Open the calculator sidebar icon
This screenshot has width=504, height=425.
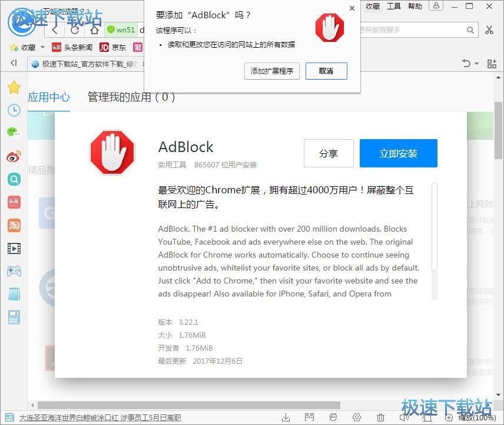click(x=14, y=317)
